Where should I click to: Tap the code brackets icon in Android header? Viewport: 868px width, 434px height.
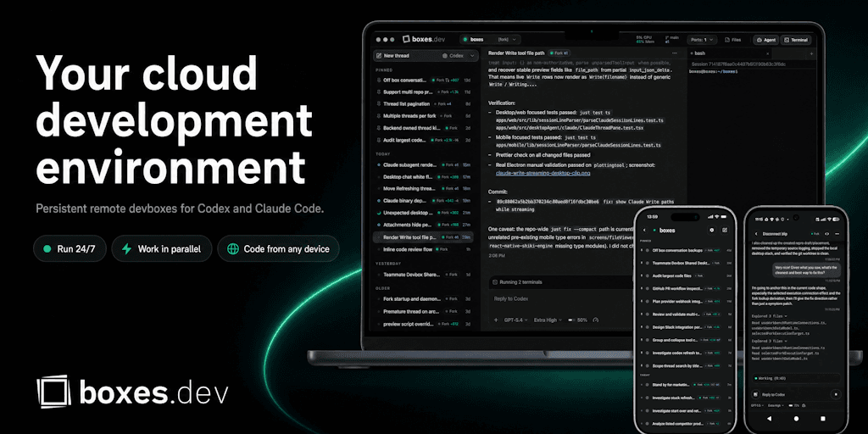click(x=827, y=234)
